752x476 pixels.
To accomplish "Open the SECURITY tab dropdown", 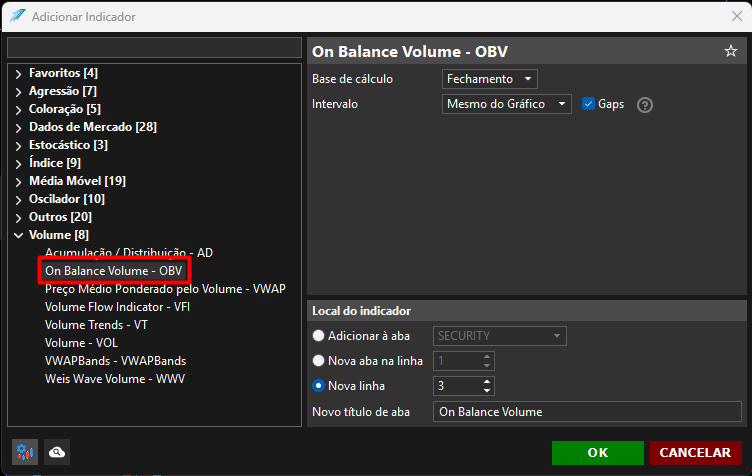I will [x=500, y=336].
